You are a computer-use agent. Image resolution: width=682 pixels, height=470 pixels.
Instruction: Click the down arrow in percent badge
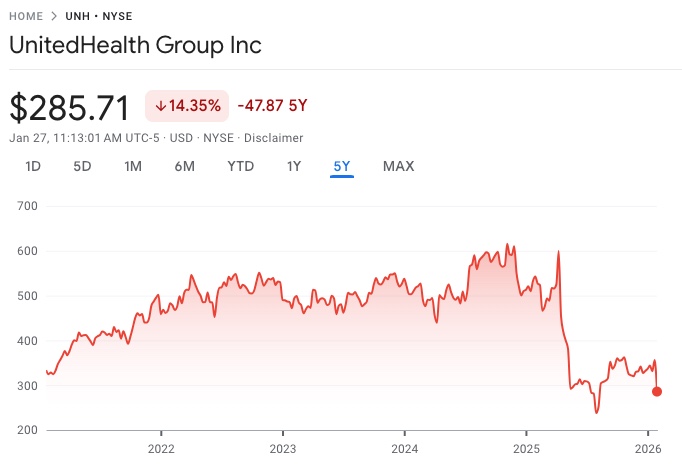(x=160, y=106)
